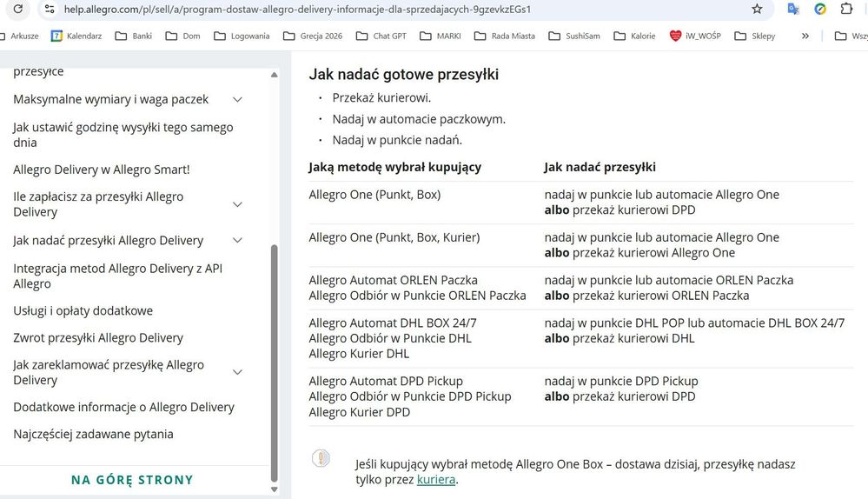This screenshot has width=868, height=499.
Task: Click the kuriera hyperlink
Action: pyautogui.click(x=435, y=480)
